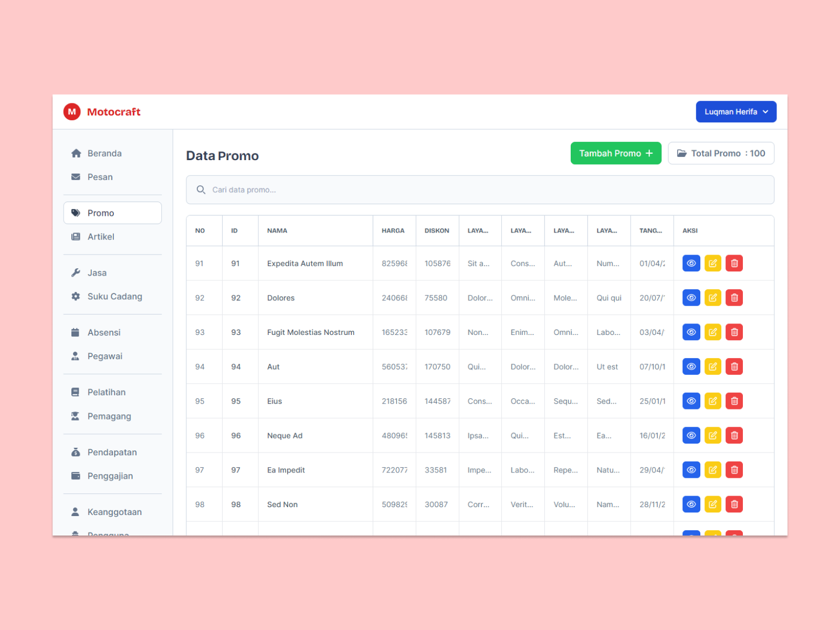This screenshot has height=630, width=840.
Task: Click the Total Promo counter button
Action: point(721,153)
